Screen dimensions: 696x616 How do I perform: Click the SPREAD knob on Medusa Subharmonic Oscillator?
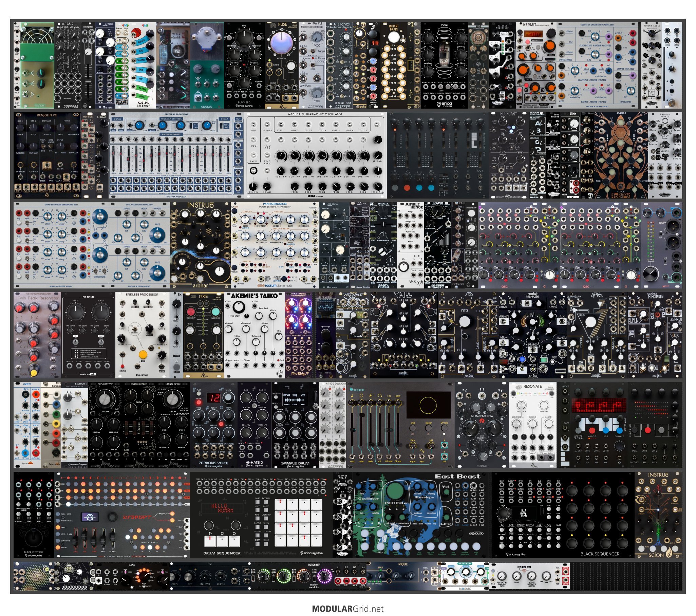click(377, 155)
